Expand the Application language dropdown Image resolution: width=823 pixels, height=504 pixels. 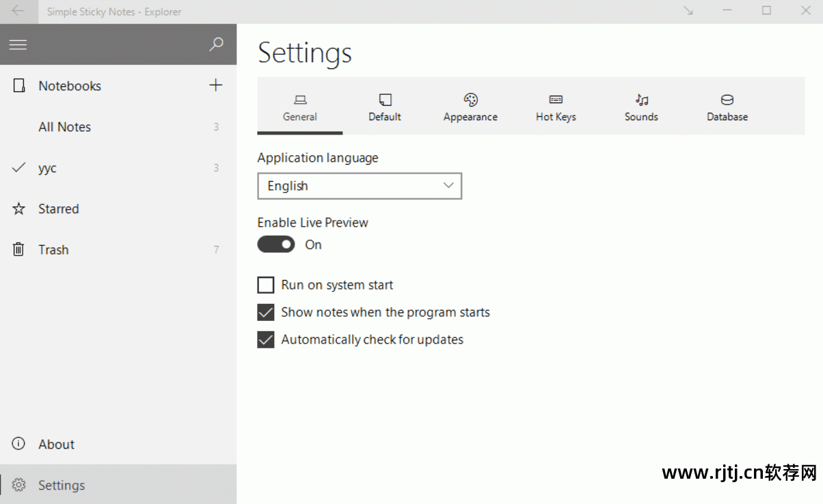(360, 186)
